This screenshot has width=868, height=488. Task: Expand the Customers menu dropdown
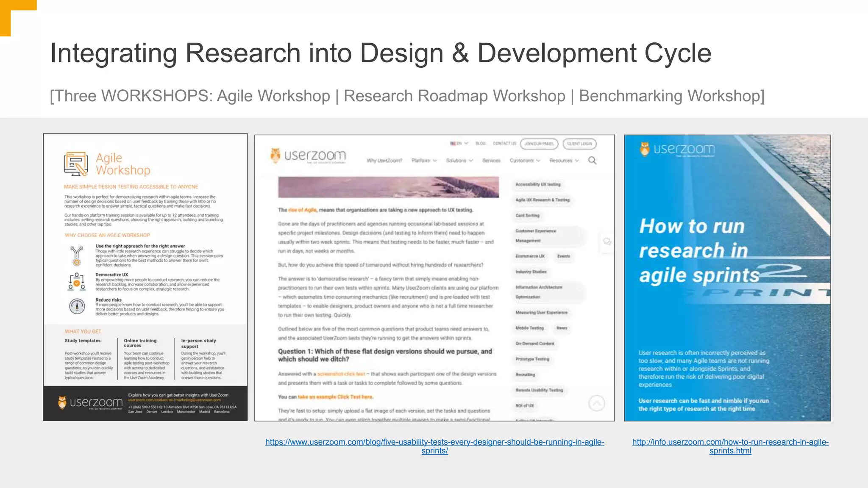525,161
